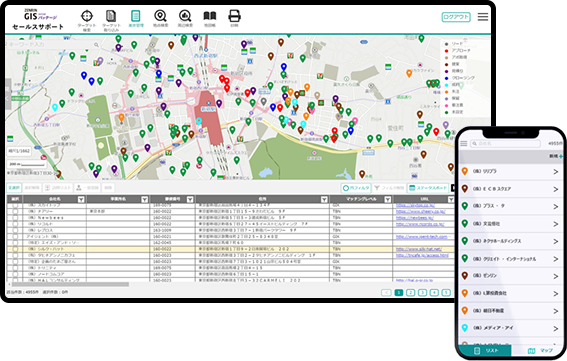The width and height of the screenshot is (567, 361).
Task: Select the 進捗管理 list icon in toolbar
Action: (x=136, y=16)
